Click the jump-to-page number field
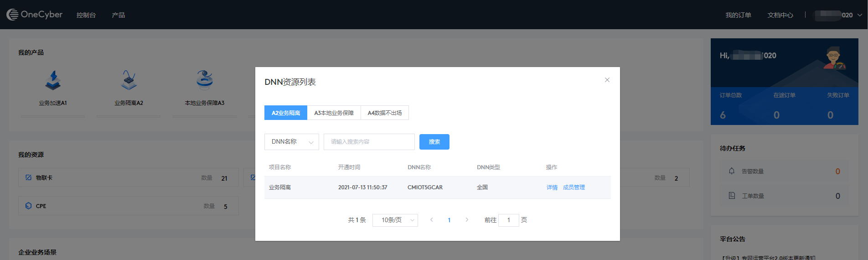The height and width of the screenshot is (260, 868). (x=508, y=220)
